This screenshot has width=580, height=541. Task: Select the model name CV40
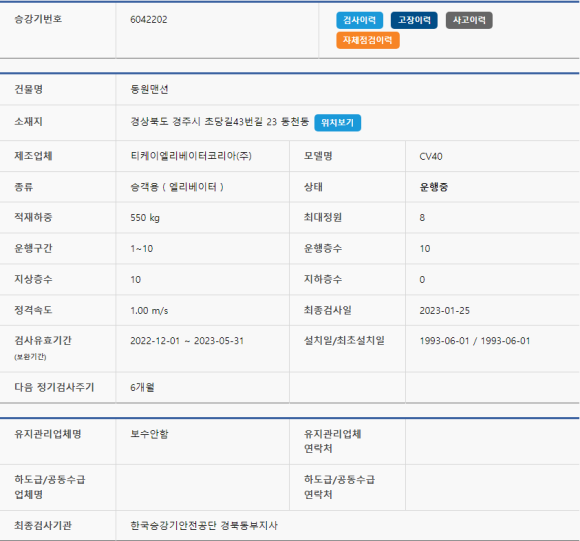431,156
